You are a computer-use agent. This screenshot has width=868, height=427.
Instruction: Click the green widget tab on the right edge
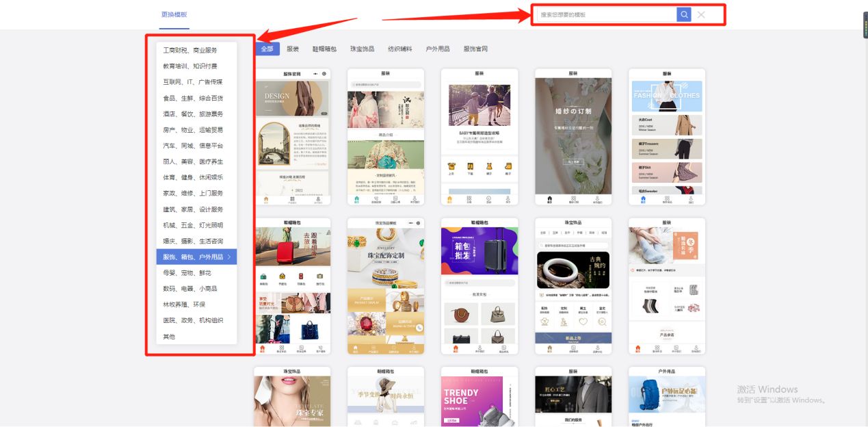[x=864, y=25]
